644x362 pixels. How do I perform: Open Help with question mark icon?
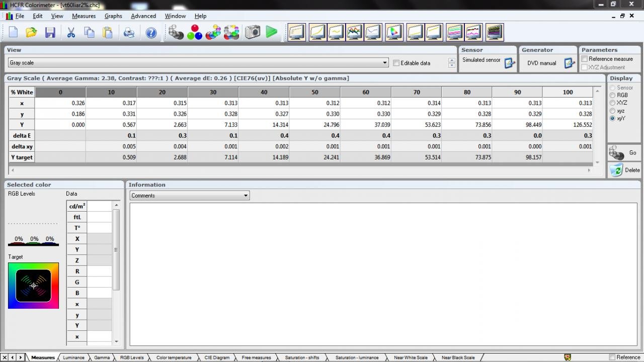coord(151,33)
